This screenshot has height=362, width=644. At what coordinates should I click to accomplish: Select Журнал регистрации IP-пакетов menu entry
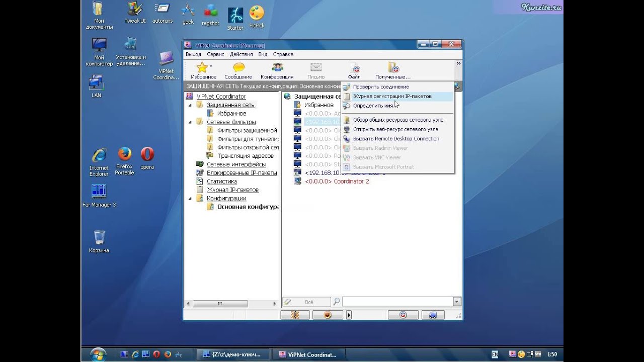[397, 96]
